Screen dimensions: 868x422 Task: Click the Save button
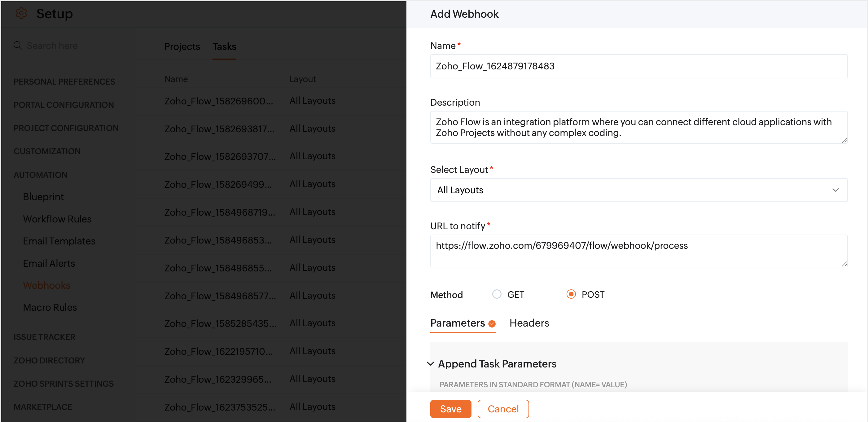450,409
